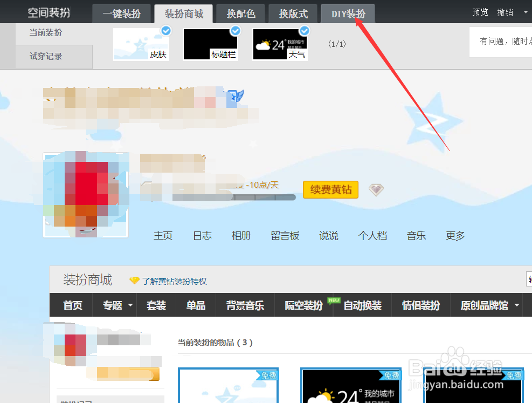
Task: Expand the dropdown arrow beside 撤销
Action: click(x=526, y=12)
